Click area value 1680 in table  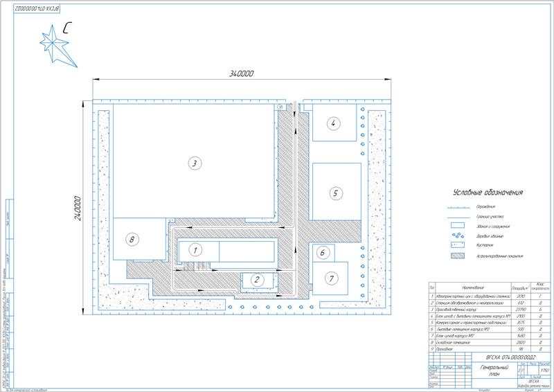coord(521,336)
